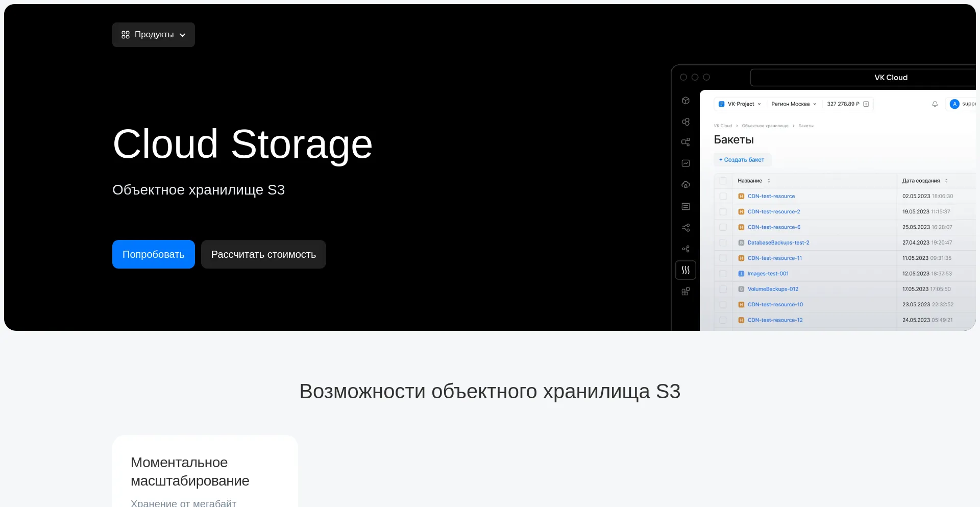Toggle the select-all checkbox in table header
The width and height of the screenshot is (980, 507).
723,181
